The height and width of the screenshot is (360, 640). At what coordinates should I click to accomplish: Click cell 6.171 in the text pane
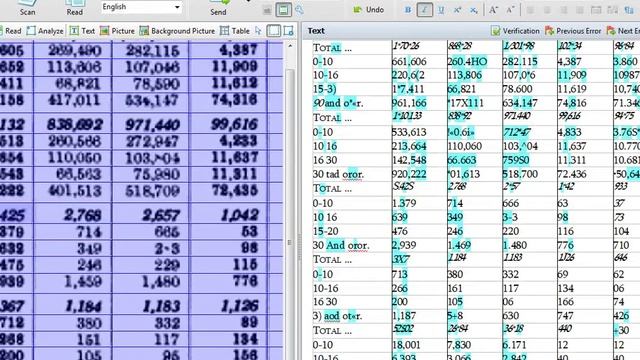pos(515,345)
